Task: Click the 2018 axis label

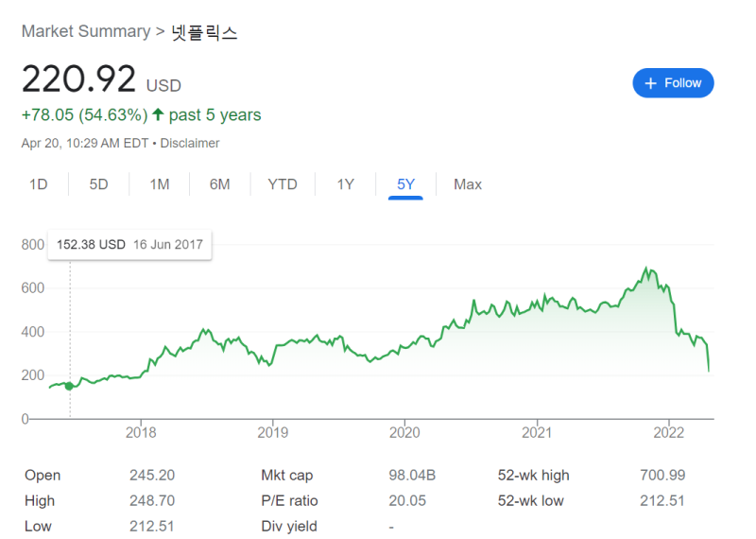Action: coord(141,432)
